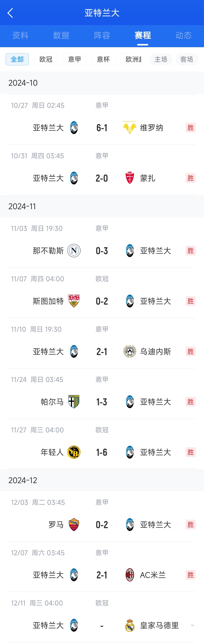Tap the Napoli team logo
The height and width of the screenshot is (644, 204).
[74, 250]
